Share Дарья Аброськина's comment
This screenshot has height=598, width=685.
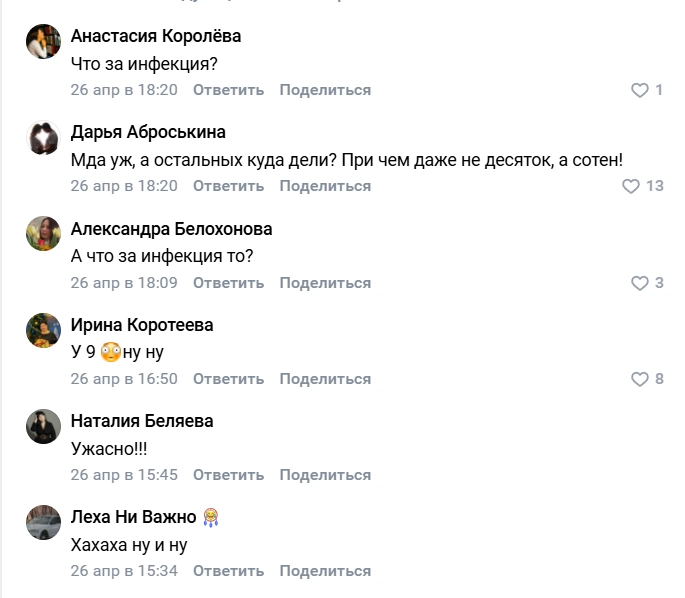(x=325, y=186)
